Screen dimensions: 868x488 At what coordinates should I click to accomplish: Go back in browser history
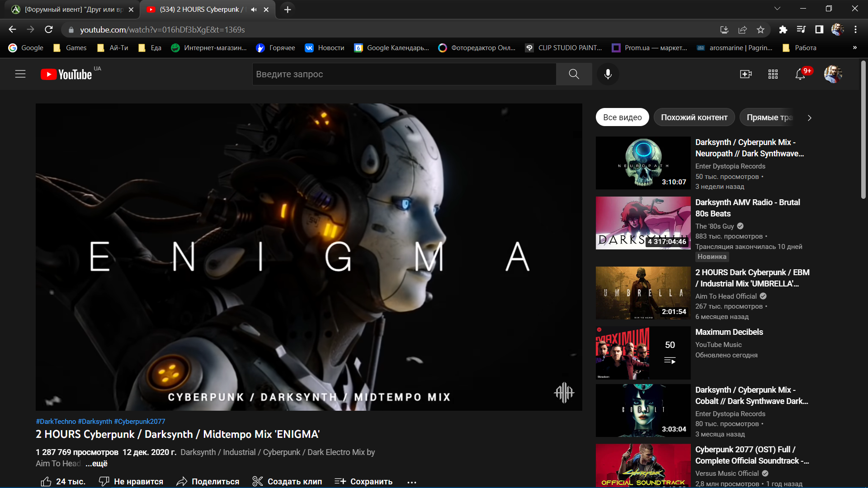(x=12, y=29)
